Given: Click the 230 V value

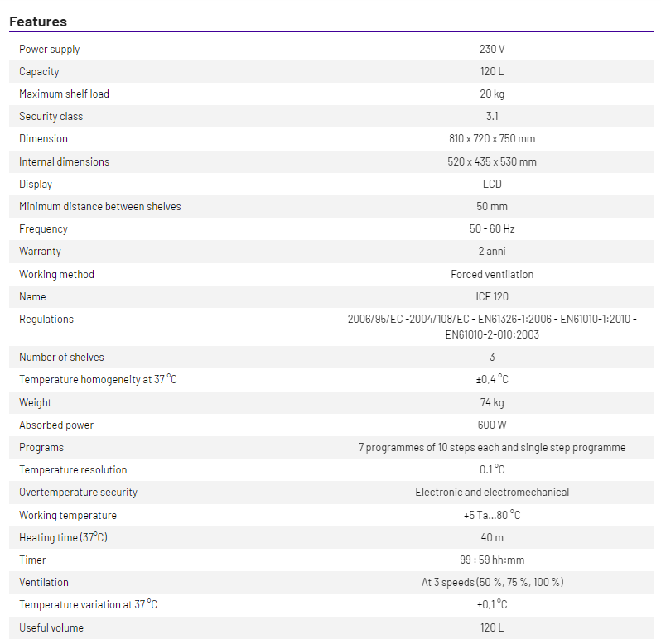Looking at the screenshot, I should 492,50.
